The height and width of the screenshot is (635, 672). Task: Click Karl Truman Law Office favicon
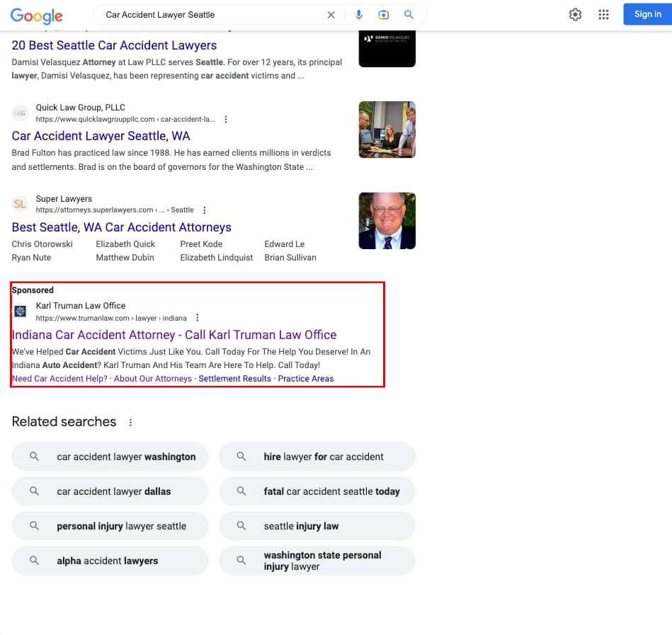[x=20, y=311]
